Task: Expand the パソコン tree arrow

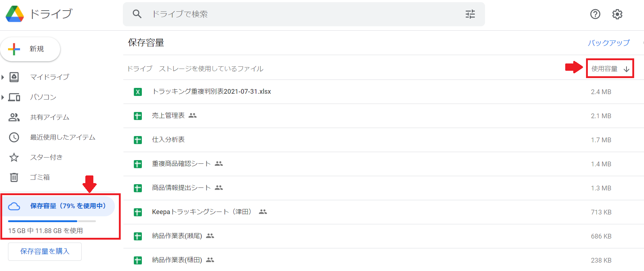Action: [3, 97]
